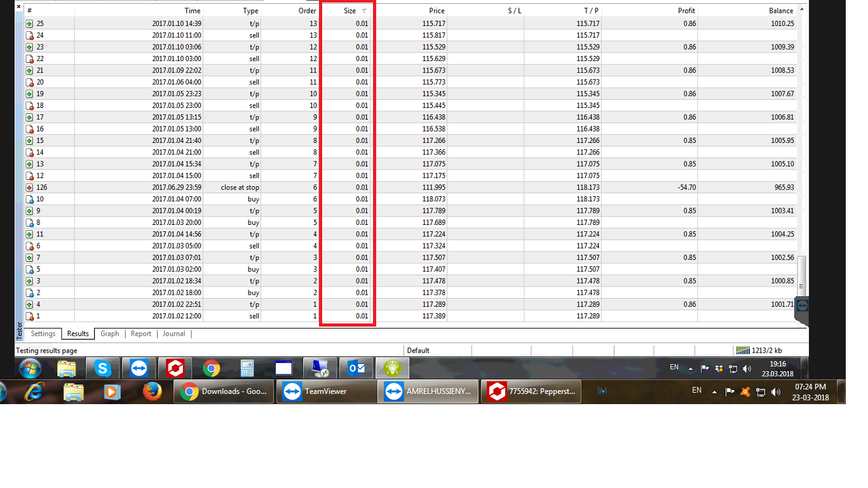The height and width of the screenshot is (488, 868).
Task: Open EN language selector on bottom taskbar
Action: click(x=696, y=391)
